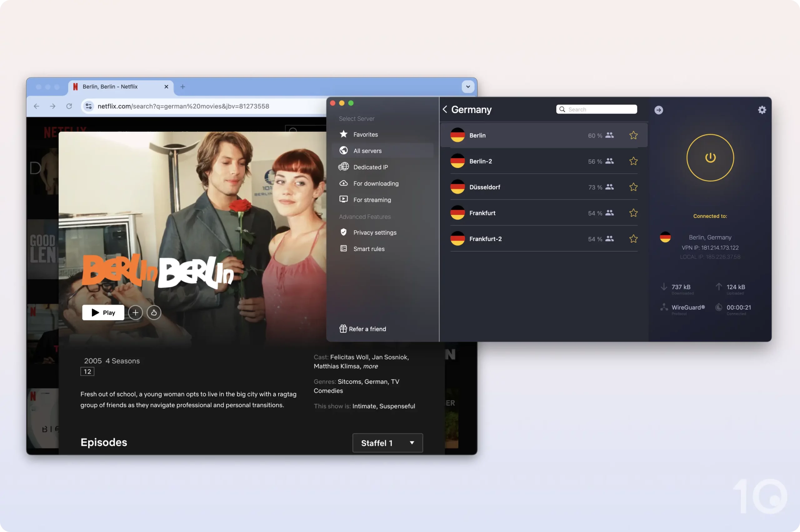Click the All servers globe icon
This screenshot has height=532, width=800.
[x=344, y=151]
